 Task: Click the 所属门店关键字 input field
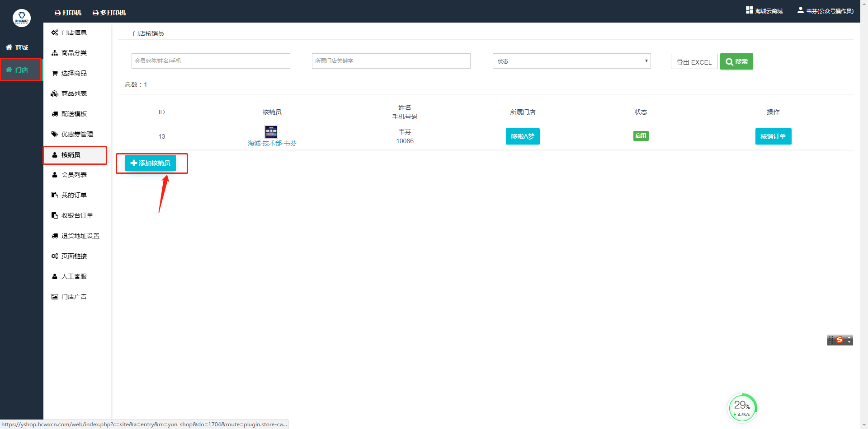[x=391, y=61]
